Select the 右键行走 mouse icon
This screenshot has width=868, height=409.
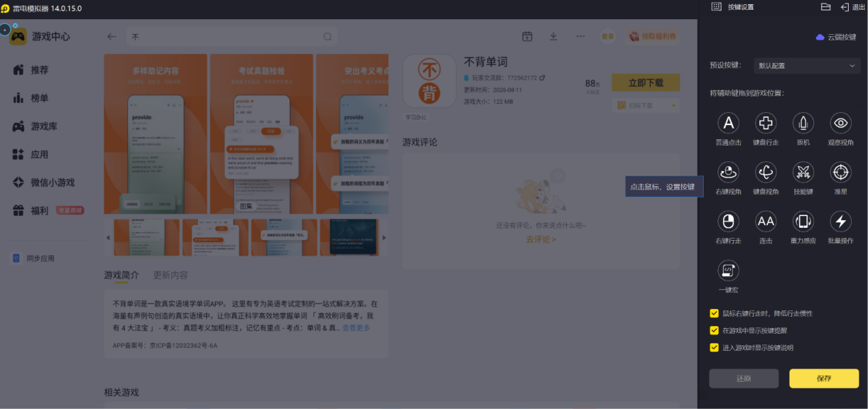[x=728, y=221]
